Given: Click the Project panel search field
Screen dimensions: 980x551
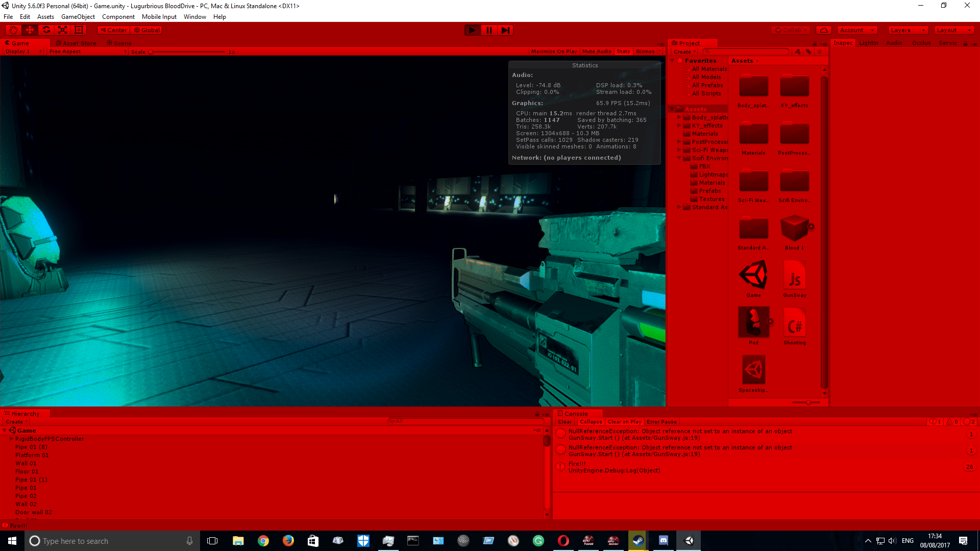Looking at the screenshot, I should (x=746, y=52).
